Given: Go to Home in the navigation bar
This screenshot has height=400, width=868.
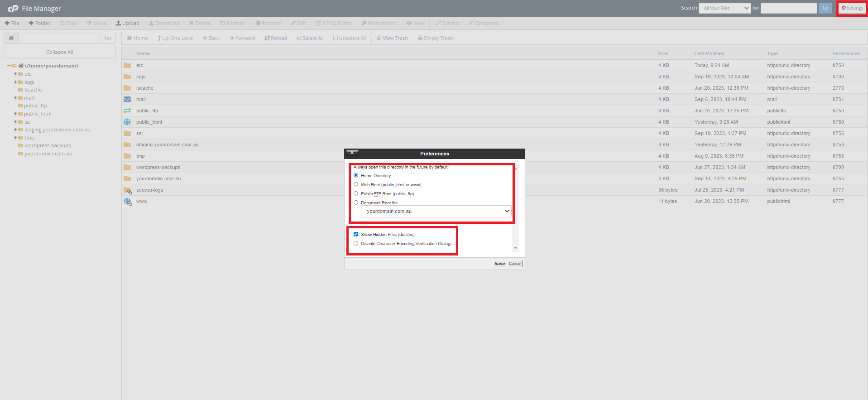Looking at the screenshot, I should pos(137,38).
